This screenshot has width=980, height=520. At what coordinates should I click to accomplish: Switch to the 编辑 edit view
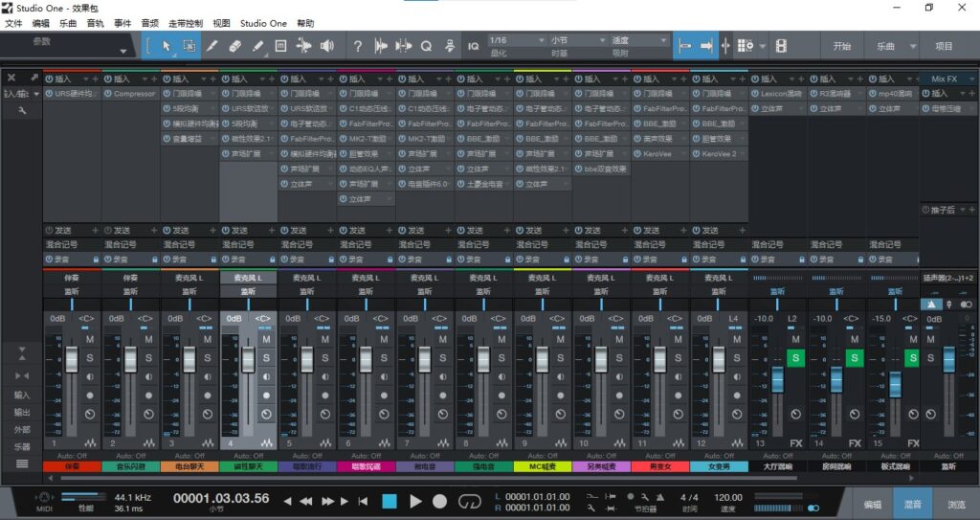[873, 504]
